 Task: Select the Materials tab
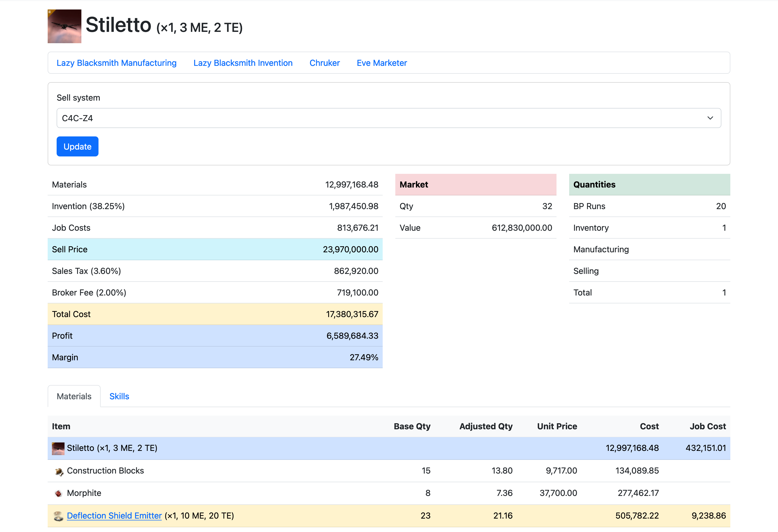(74, 396)
